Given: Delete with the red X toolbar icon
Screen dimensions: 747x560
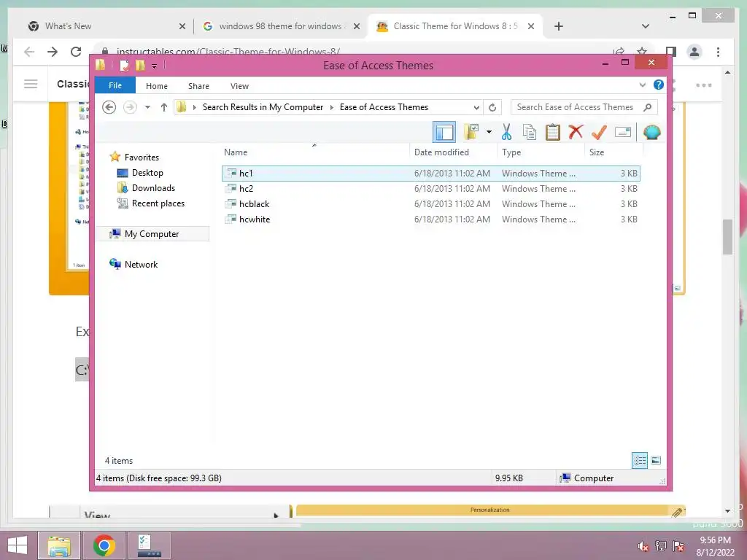Looking at the screenshot, I should pyautogui.click(x=576, y=131).
